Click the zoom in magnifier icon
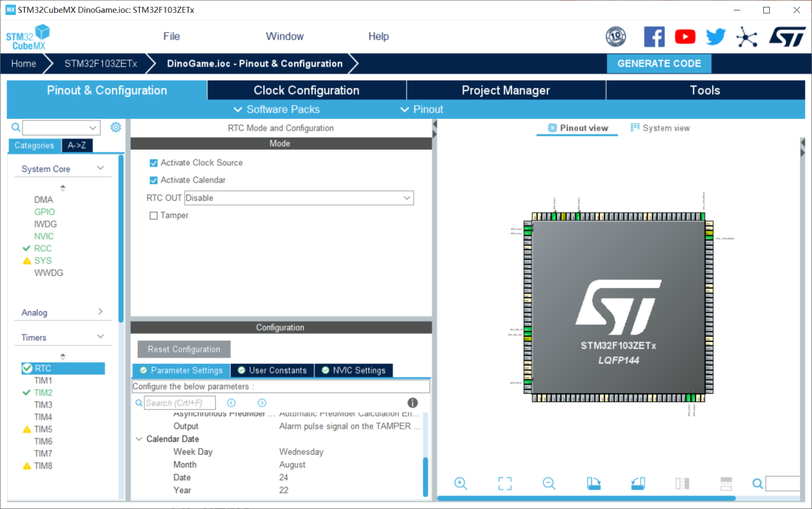Viewport: 812px width, 509px height. point(460,483)
